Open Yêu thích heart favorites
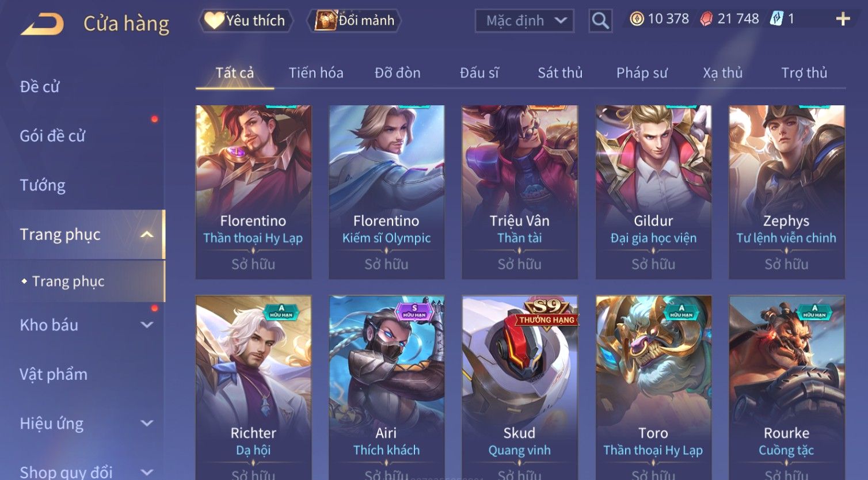 click(246, 21)
